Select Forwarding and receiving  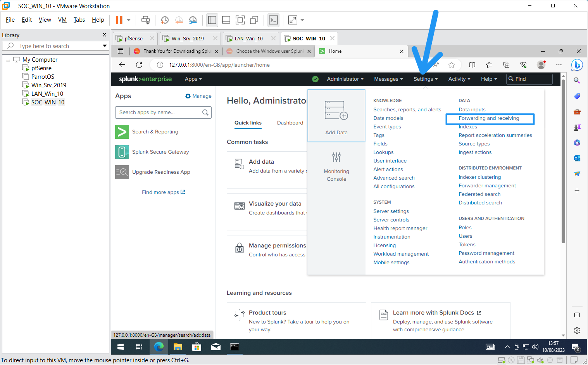click(489, 118)
